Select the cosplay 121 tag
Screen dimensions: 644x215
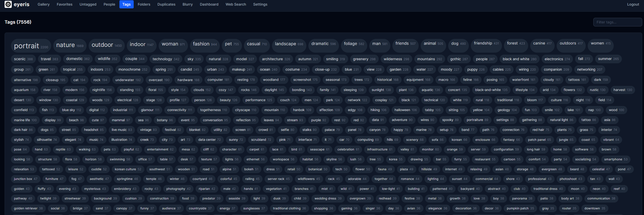click(x=384, y=100)
